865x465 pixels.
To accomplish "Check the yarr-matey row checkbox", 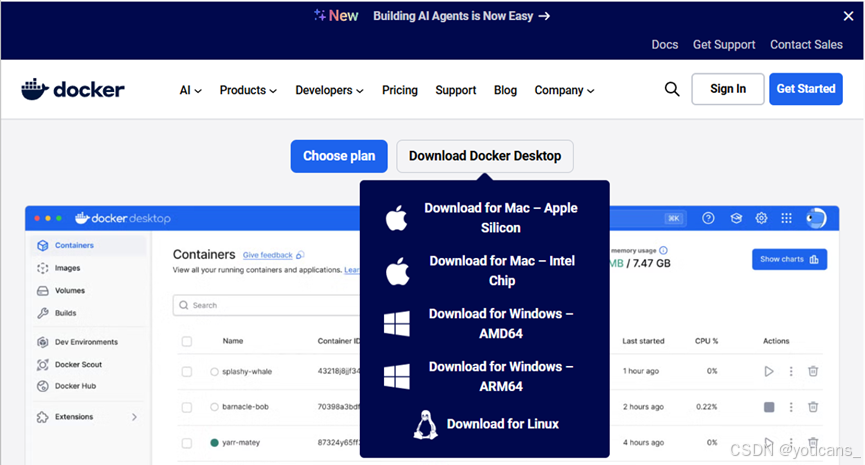I will (x=187, y=443).
